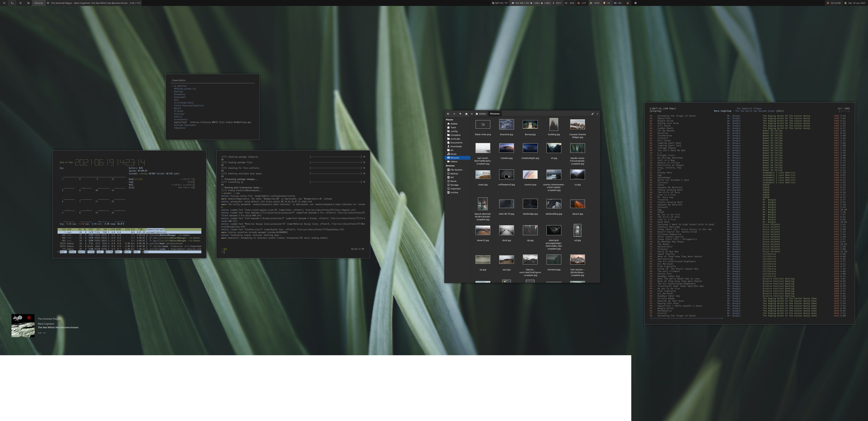Viewport: 868px width, 421px height.
Task: Select the bluestick.jpg thumbnail
Action: pyautogui.click(x=506, y=124)
